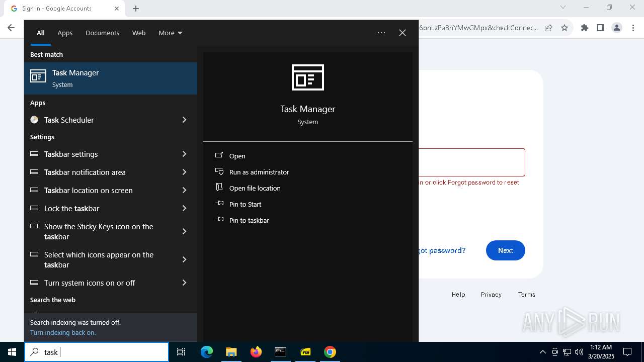Open the Help link on Google page
Image resolution: width=644 pixels, height=362 pixels.
click(458, 295)
